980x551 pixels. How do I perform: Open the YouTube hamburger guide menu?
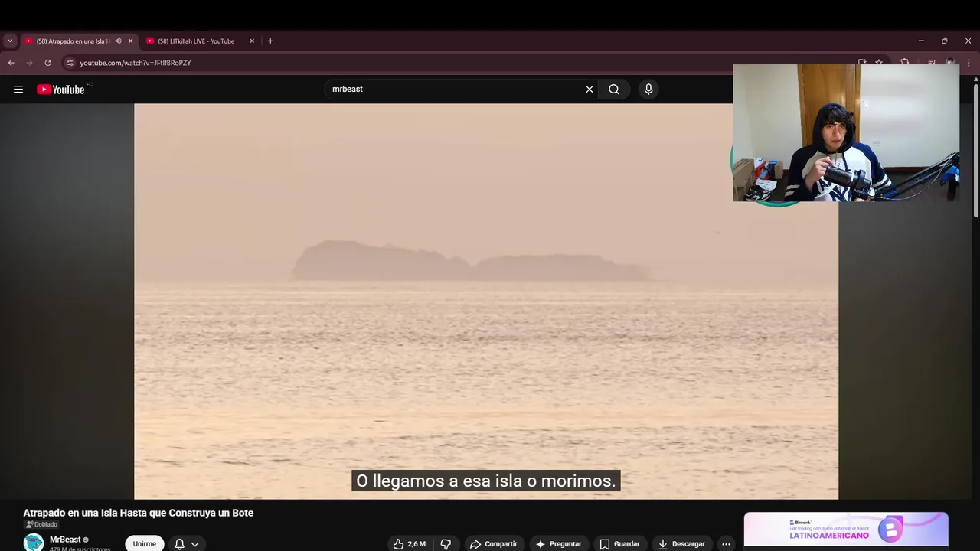pos(18,90)
